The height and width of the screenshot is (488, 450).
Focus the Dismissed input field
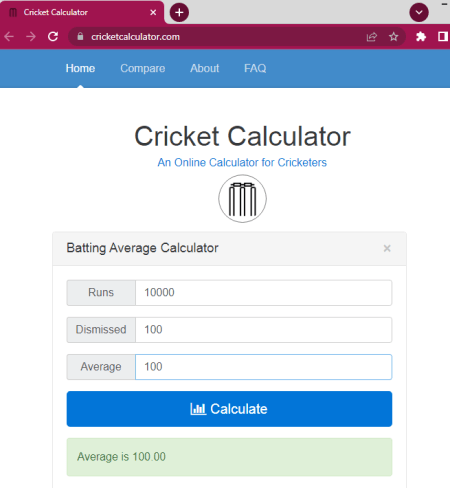263,330
